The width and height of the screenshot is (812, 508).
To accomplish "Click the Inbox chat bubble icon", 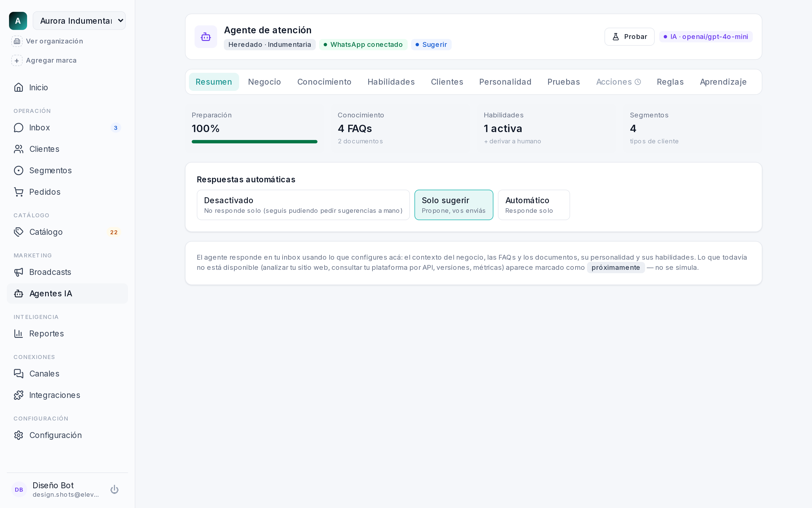I will point(19,128).
